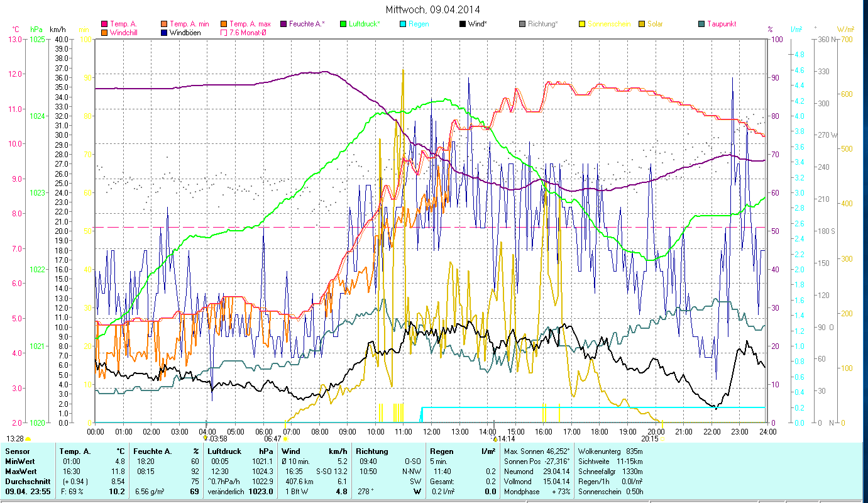Click the wind direction value 278 °
The width and height of the screenshot is (868, 503).
tap(365, 491)
